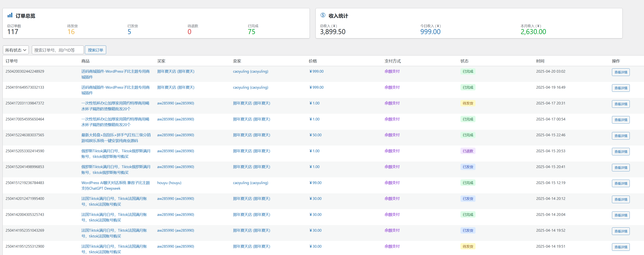
Task: Click 已发货 status badge of order 2504152041498996853
Action: 468,167
